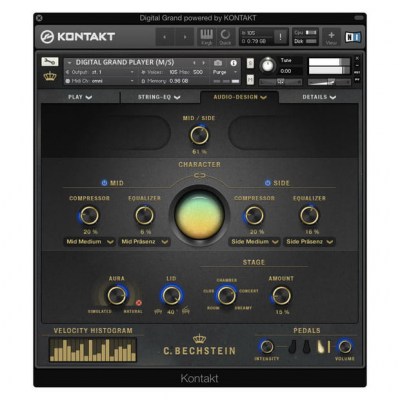Click the Stage room selector knob
The height and width of the screenshot is (400, 400).
click(226, 295)
